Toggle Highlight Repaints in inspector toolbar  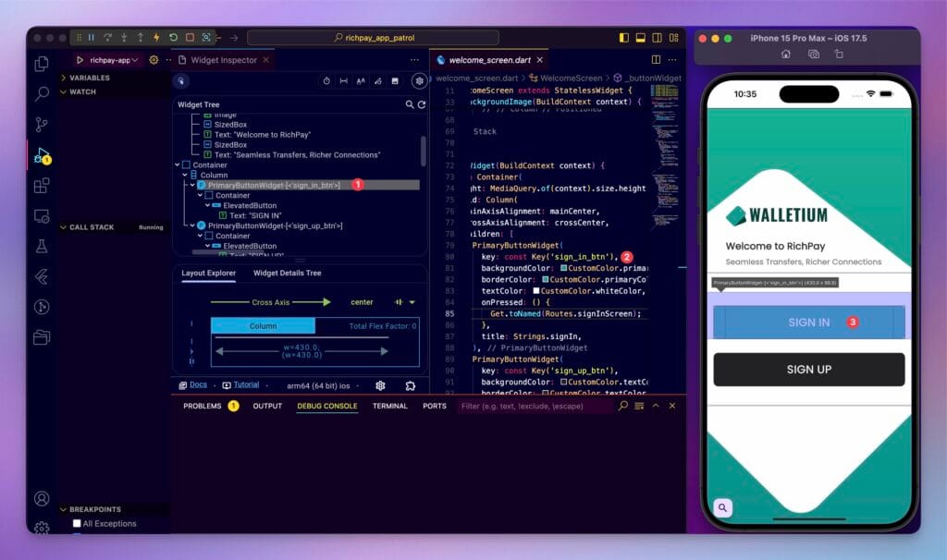tap(378, 81)
